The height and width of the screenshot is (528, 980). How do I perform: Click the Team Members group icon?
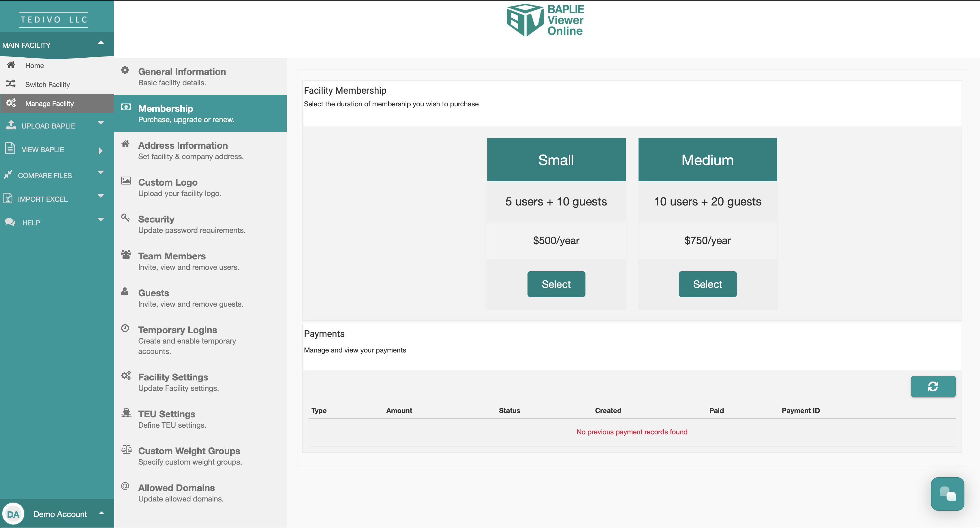[126, 254]
